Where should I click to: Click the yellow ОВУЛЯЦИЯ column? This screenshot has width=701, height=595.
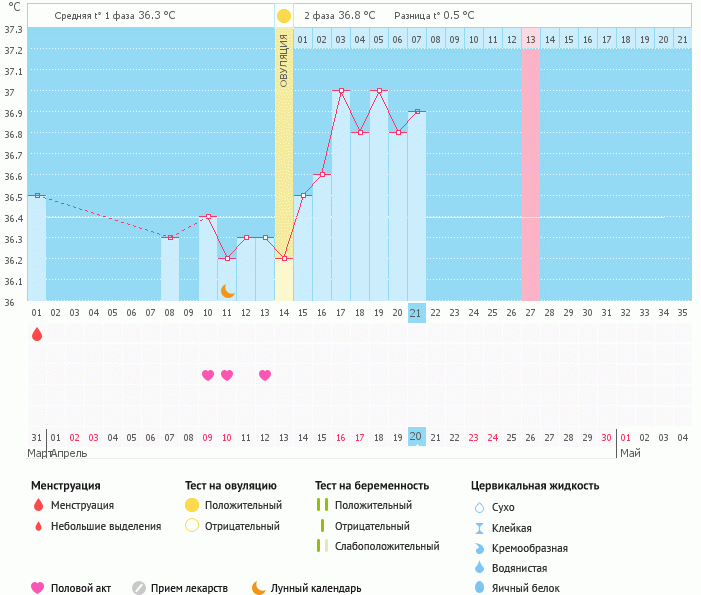point(284,160)
